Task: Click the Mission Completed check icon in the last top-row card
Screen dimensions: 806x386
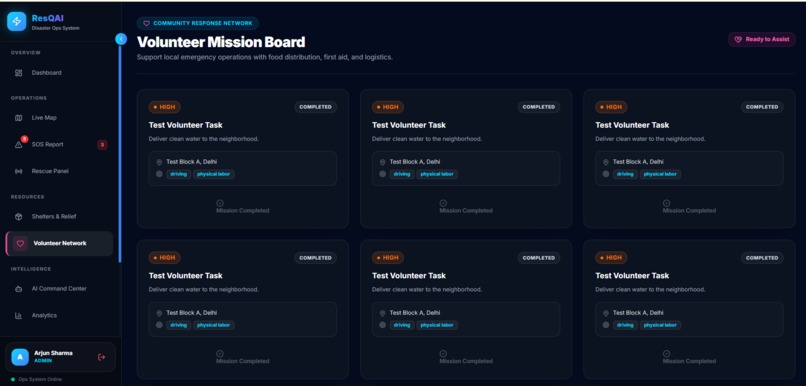Action: point(667,203)
